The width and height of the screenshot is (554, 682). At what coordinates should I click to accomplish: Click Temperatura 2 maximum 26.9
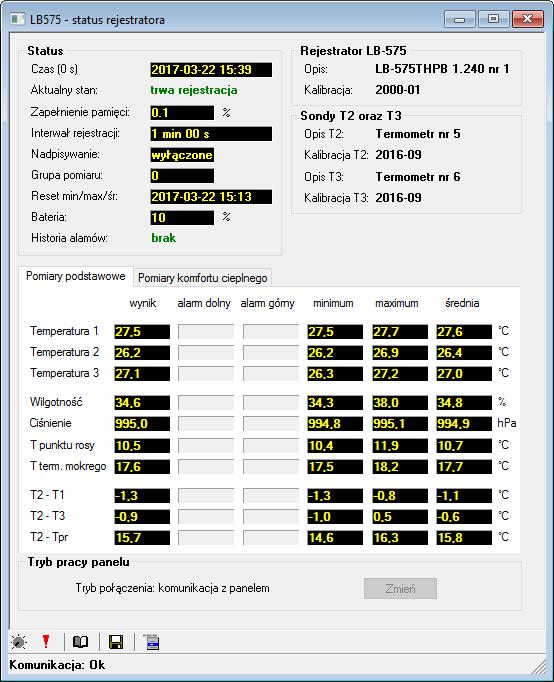click(400, 352)
